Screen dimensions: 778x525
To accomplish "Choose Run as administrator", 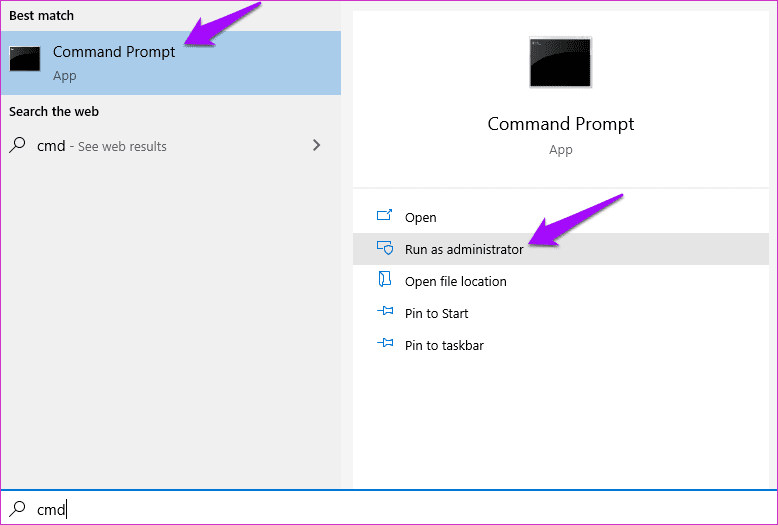I will [561, 249].
